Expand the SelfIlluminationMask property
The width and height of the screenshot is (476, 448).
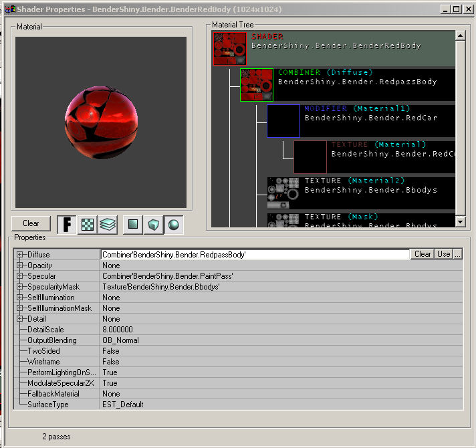coord(20,308)
